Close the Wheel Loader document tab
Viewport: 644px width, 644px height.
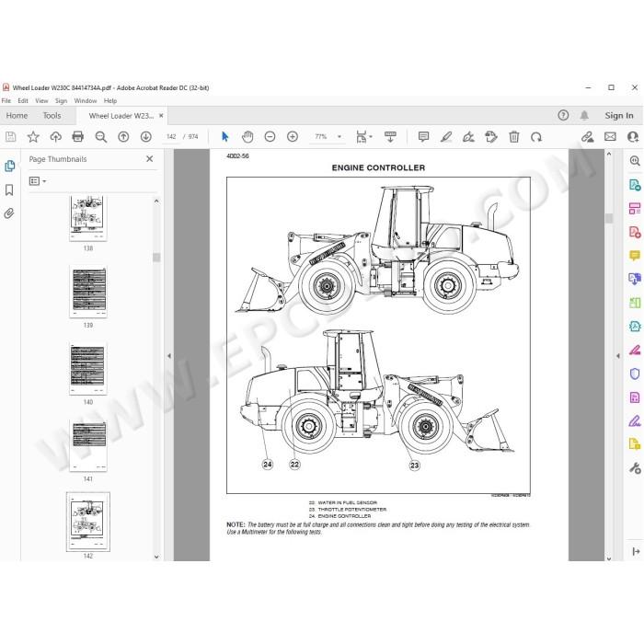[x=161, y=116]
